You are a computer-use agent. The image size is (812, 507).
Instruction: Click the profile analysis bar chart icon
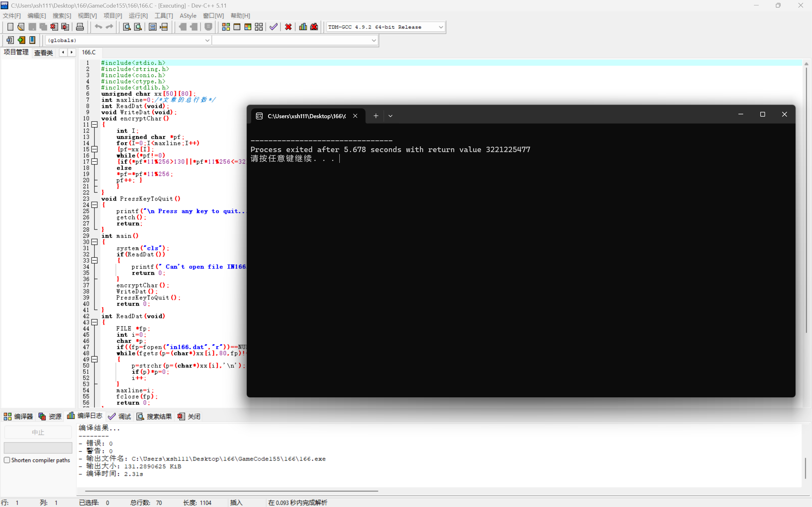tap(303, 27)
